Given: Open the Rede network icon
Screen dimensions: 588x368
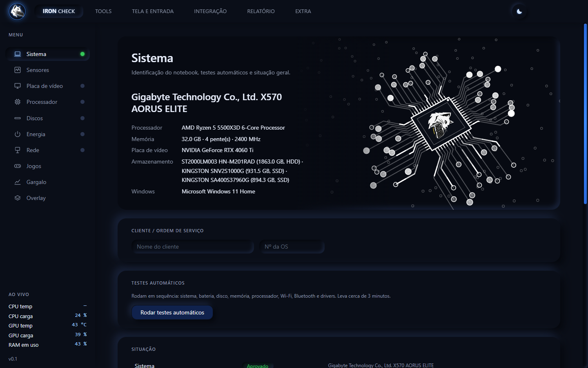Looking at the screenshot, I should 18,150.
